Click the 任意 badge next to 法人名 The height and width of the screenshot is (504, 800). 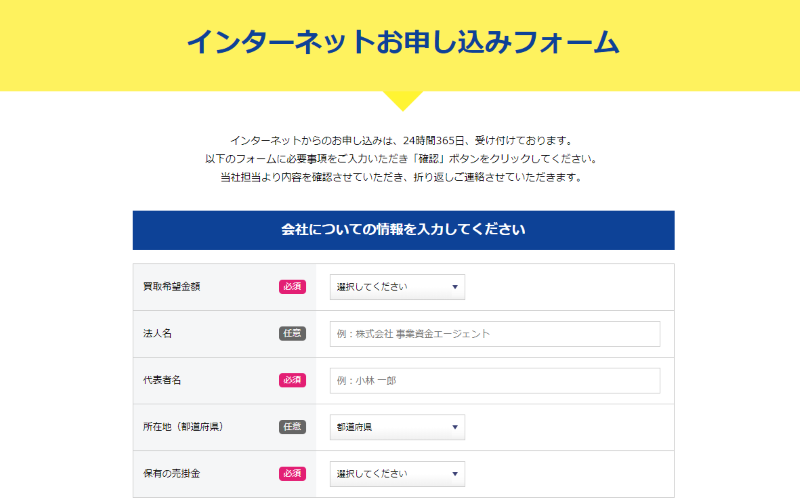(x=292, y=334)
